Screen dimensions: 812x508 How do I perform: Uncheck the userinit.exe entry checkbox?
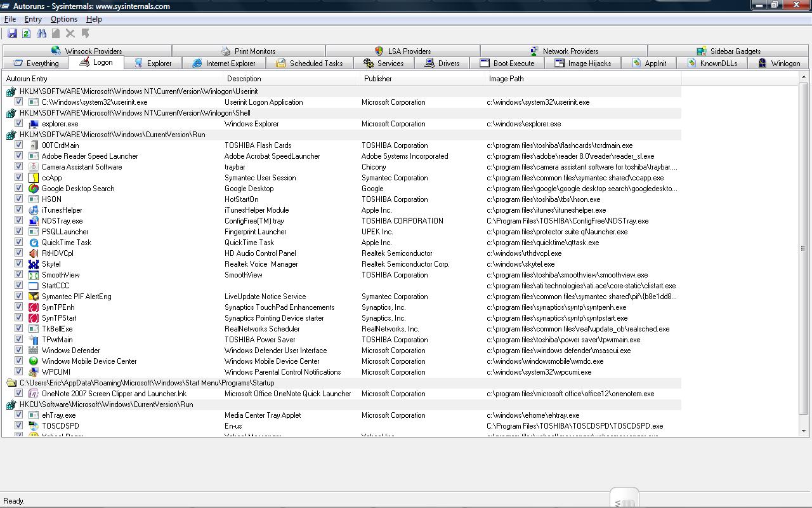pyautogui.click(x=18, y=102)
